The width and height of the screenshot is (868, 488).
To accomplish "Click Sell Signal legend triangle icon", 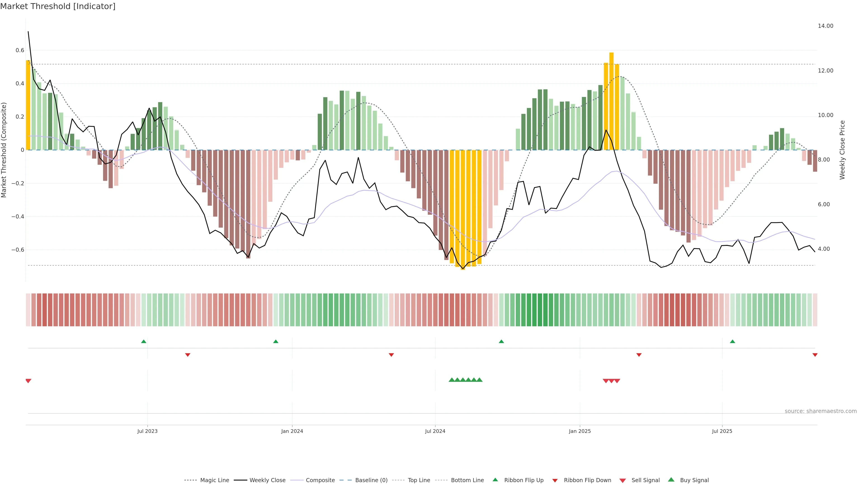I will click(x=622, y=481).
